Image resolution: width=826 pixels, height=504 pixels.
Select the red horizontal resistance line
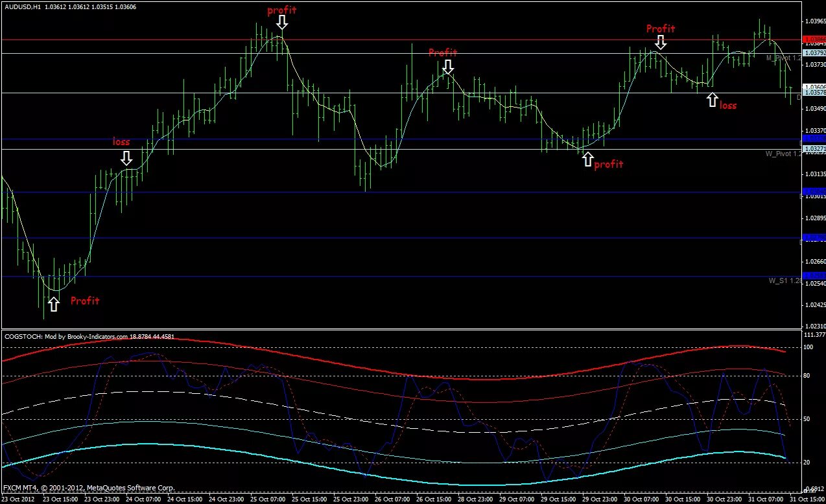tap(401, 40)
